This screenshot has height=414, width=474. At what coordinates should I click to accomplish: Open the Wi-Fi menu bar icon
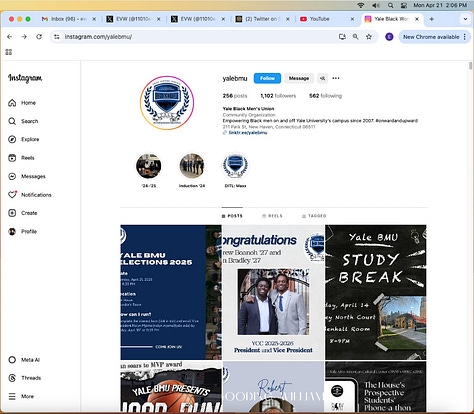[361, 5]
